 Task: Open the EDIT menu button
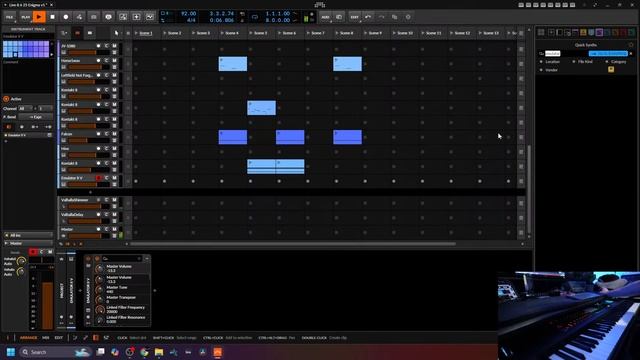point(354,17)
